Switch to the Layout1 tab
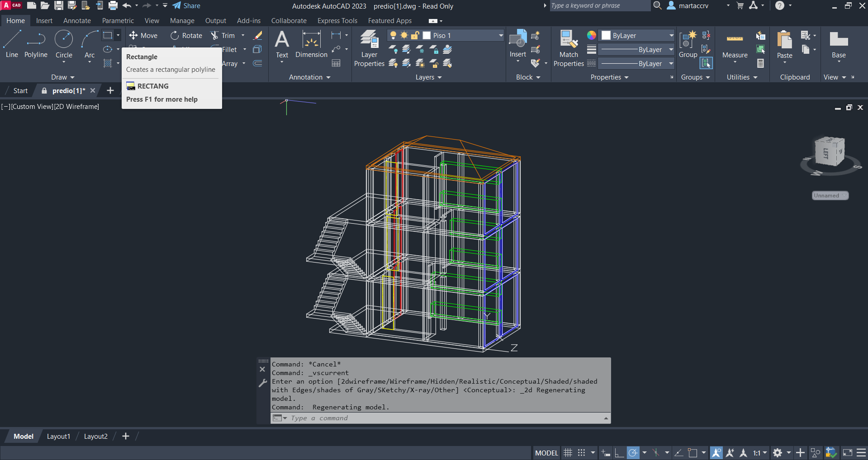The height and width of the screenshot is (460, 868). click(x=58, y=437)
